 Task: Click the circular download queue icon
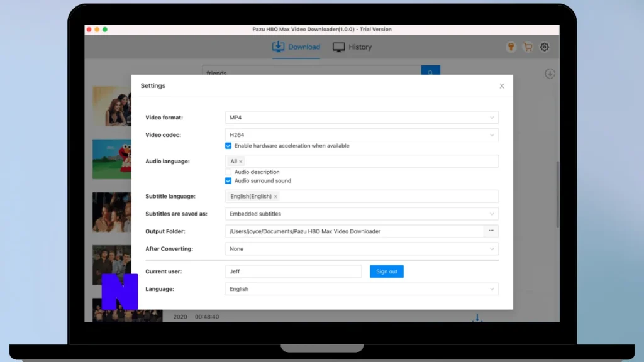coord(550,74)
